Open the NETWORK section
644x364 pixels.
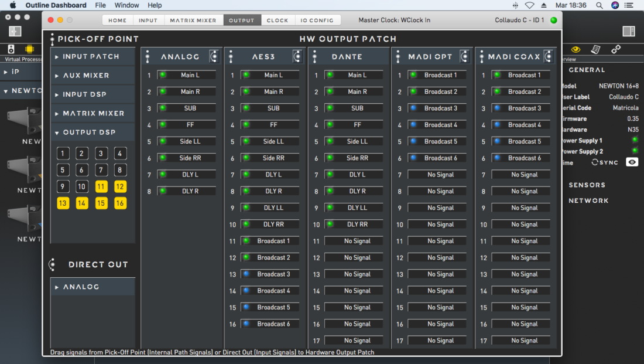tap(588, 200)
